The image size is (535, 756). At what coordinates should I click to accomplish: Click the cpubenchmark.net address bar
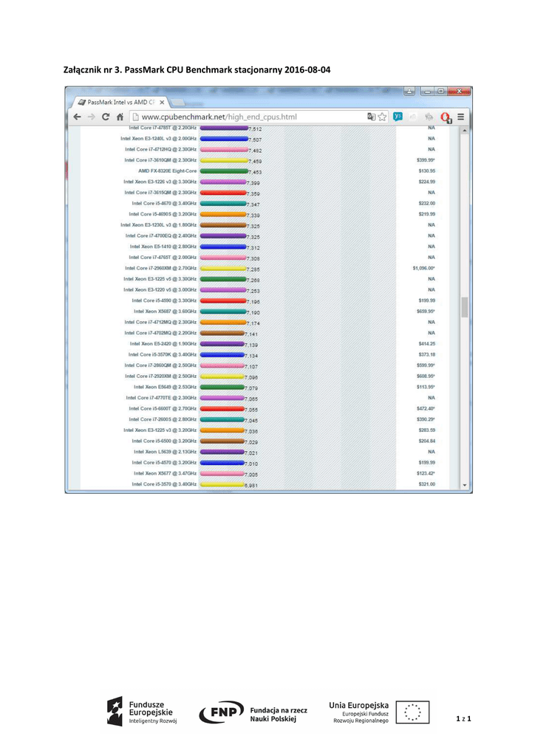pos(244,117)
